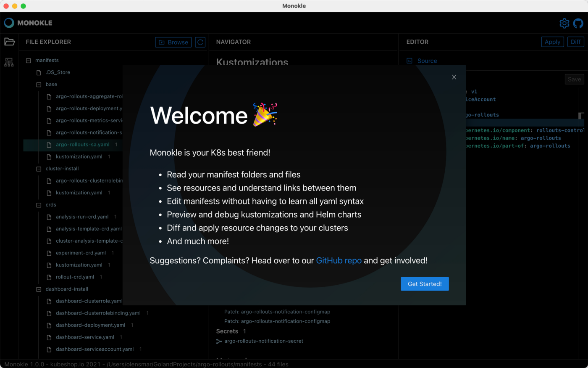This screenshot has width=588, height=368.
Task: Click the Browse button
Action: pos(173,42)
